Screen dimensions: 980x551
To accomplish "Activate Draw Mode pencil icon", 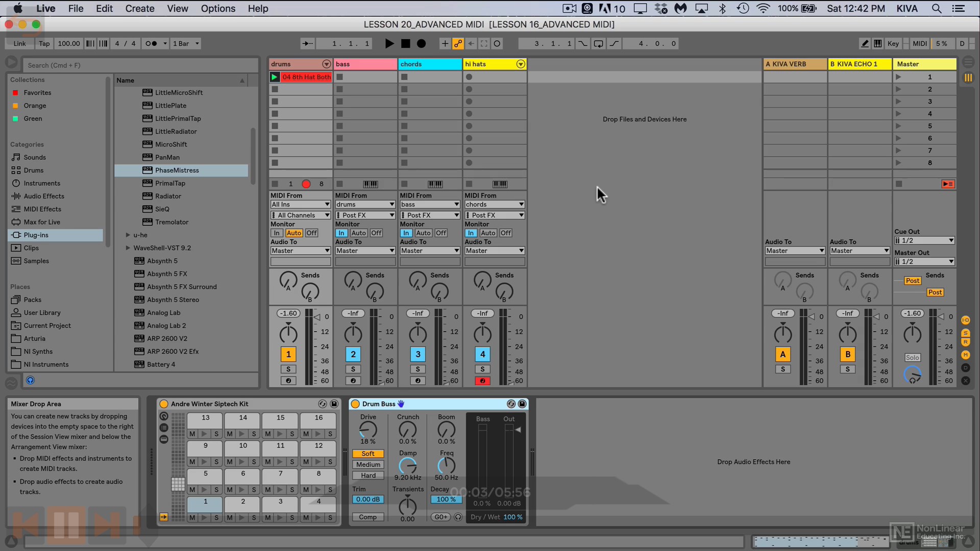I will 865,44.
